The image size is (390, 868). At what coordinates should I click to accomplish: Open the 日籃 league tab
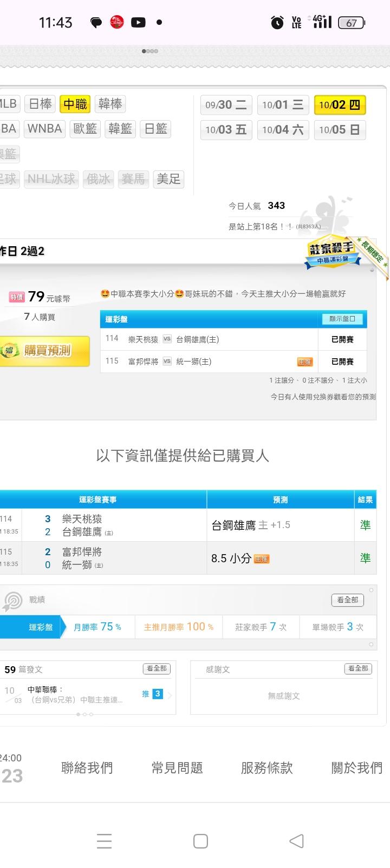155,129
